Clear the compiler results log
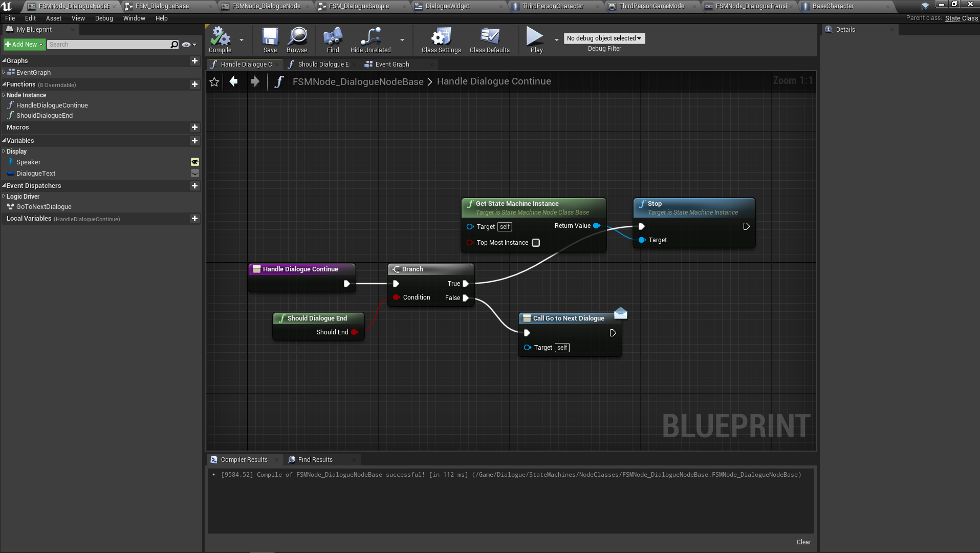 point(803,542)
